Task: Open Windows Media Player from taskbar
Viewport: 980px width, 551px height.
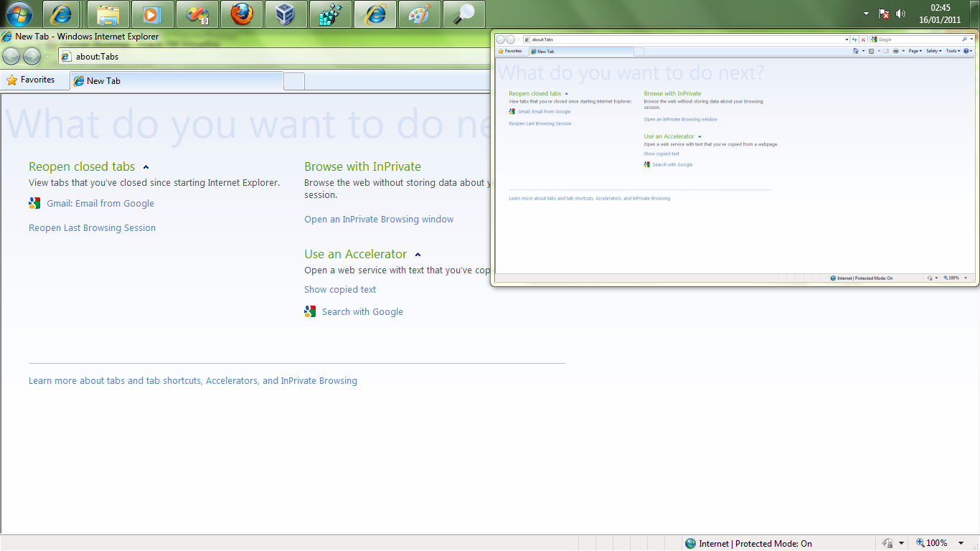Action: pos(153,14)
